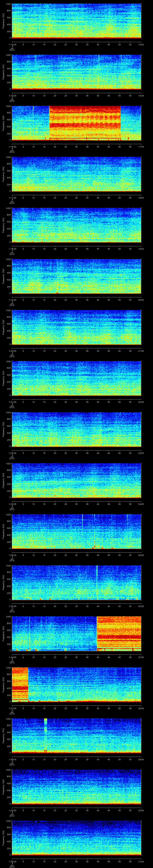Click the 1:24:00 start time label

tap(12, 555)
